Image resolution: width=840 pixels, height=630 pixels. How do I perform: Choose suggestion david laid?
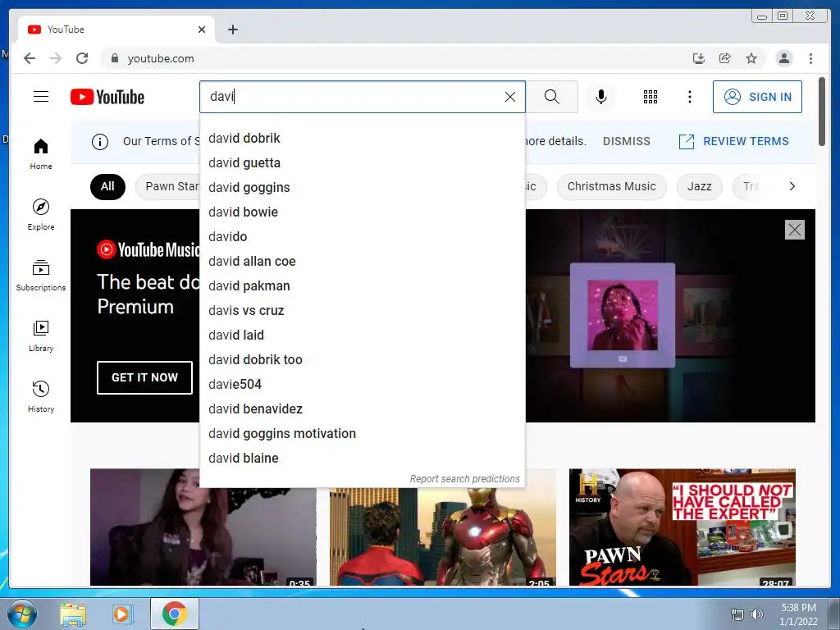tap(362, 336)
